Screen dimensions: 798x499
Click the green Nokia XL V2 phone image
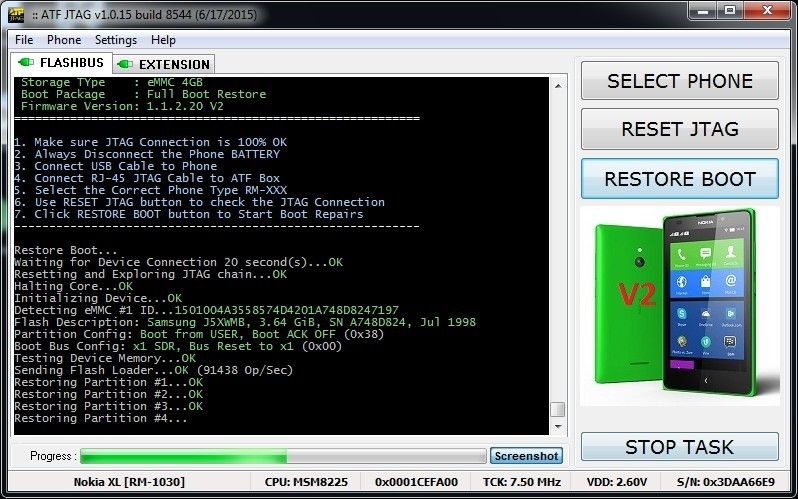(679, 305)
